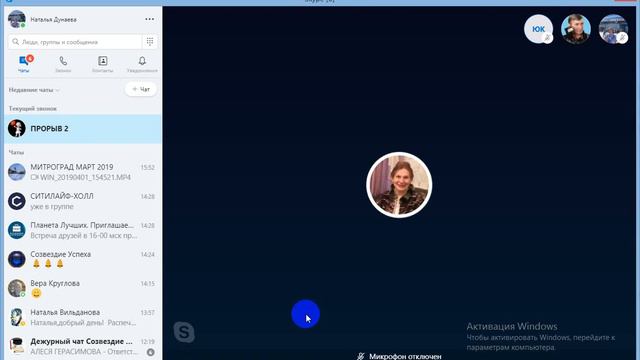This screenshot has width=640, height=360.
Task: Open the Вера Круглова chat
Action: point(83,288)
